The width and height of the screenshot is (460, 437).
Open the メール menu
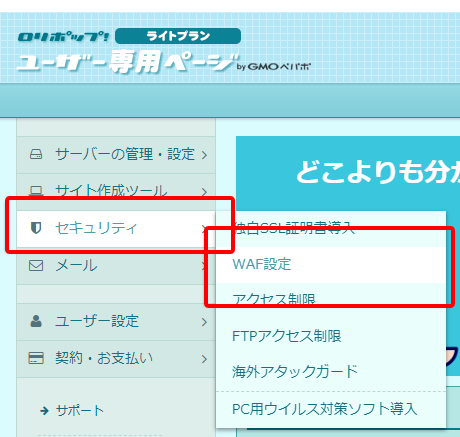point(116,266)
